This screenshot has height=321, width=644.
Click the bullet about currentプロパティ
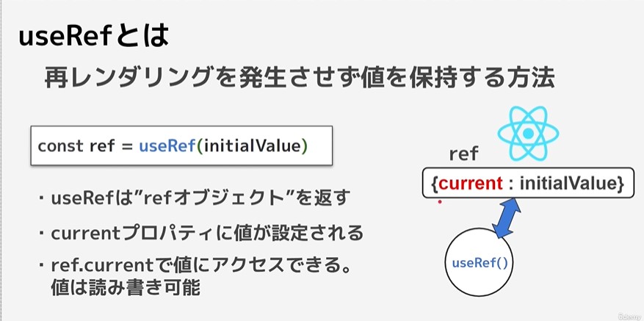click(x=206, y=234)
